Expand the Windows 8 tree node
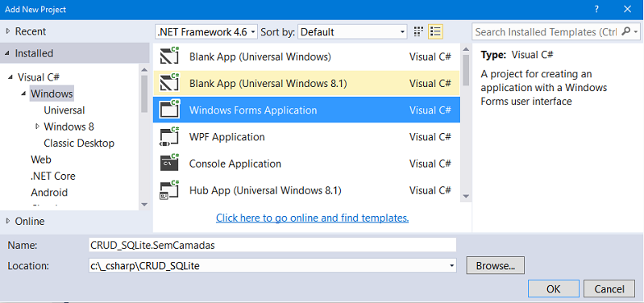Image resolution: width=644 pixels, height=303 pixels. tap(37, 127)
